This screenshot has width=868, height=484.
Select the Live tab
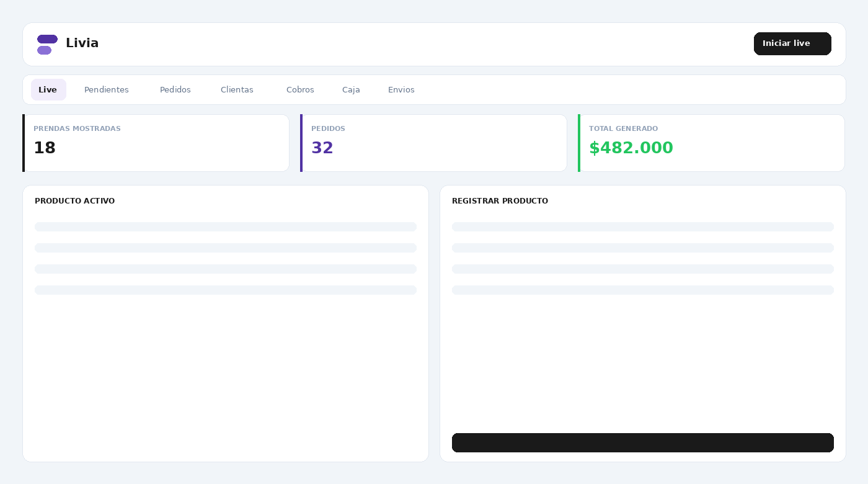(x=48, y=89)
